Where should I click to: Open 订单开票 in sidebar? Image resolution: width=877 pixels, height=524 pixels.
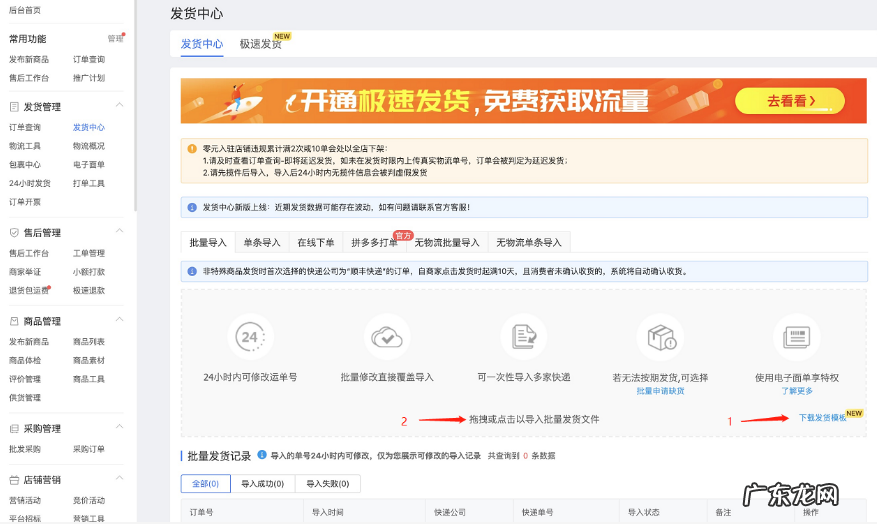25,202
